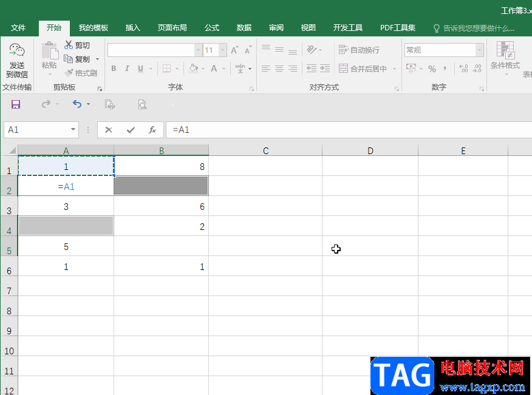Decrease decimal places
Screen dimensions: 532x395
coord(477,69)
